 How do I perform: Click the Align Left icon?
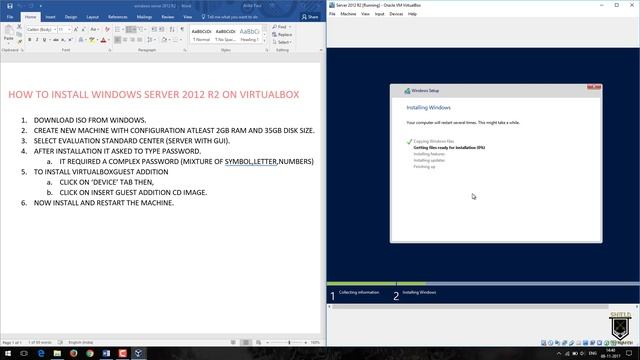tap(118, 40)
